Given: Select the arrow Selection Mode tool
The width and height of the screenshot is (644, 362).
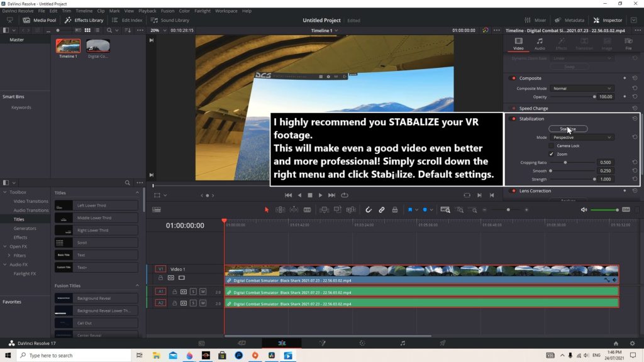Looking at the screenshot, I should 267,210.
